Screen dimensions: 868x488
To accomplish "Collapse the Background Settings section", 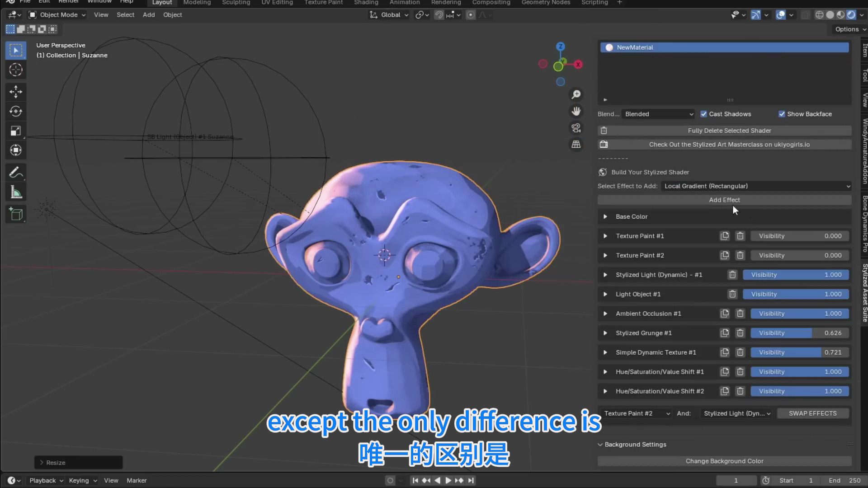I will (601, 444).
